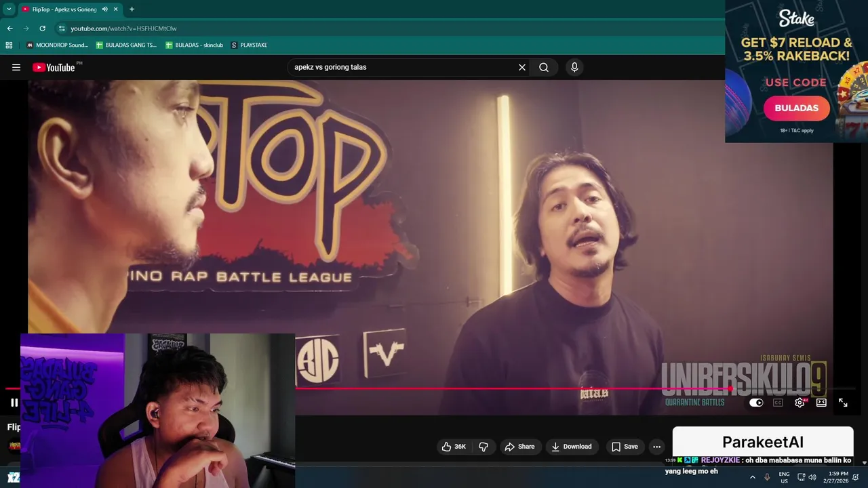Open BULADAS GANG TS bookmark
Viewport: 868px width, 488px height.
(126, 45)
